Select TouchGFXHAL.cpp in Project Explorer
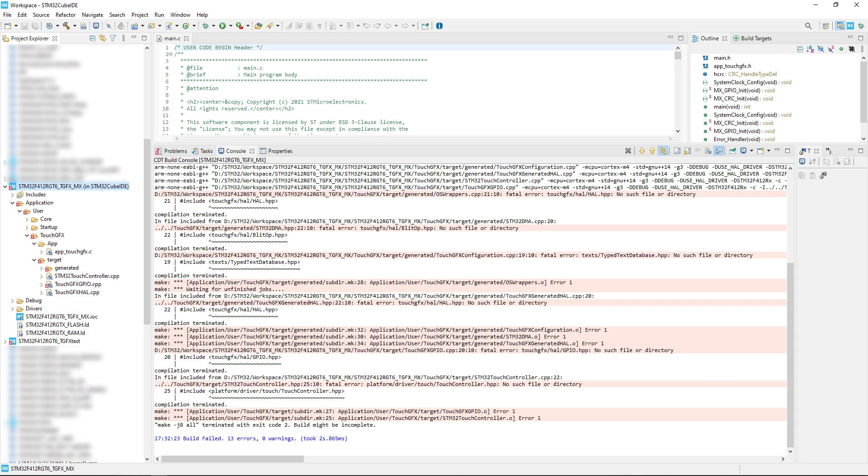 click(77, 292)
